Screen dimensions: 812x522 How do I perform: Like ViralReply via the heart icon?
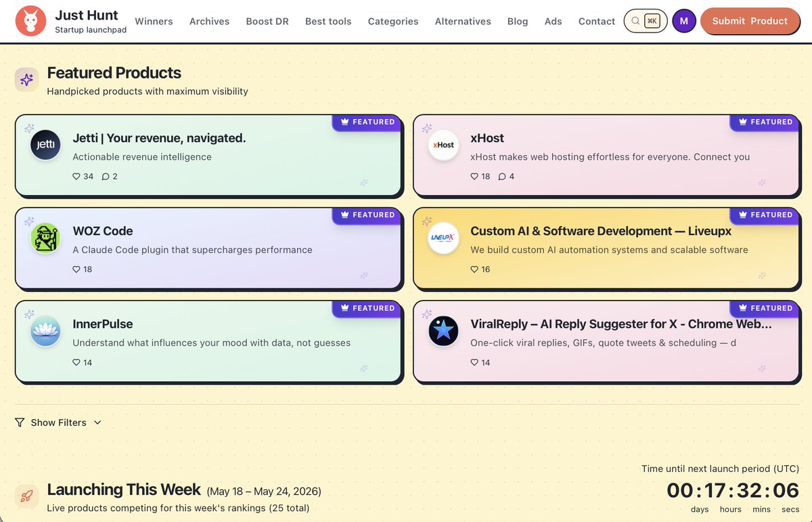point(474,362)
